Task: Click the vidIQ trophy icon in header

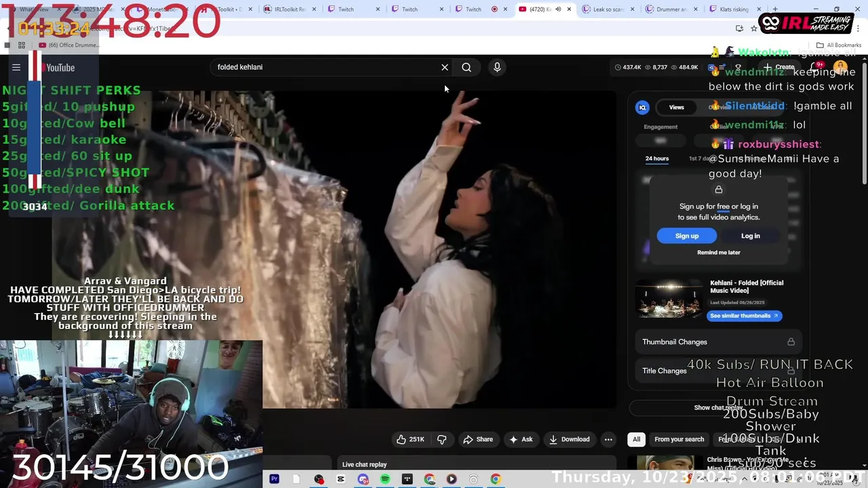Action: coord(738,67)
